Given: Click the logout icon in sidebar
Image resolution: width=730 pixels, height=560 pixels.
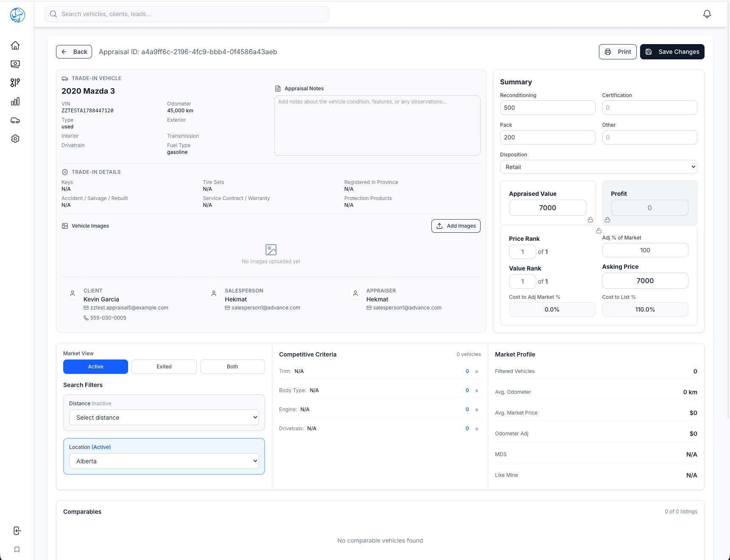Looking at the screenshot, I should [17, 531].
